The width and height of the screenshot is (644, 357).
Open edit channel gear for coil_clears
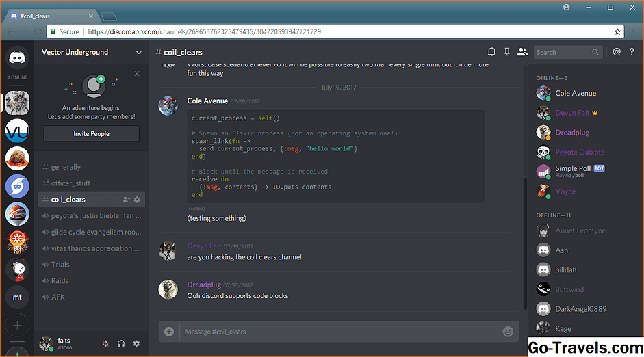pyautogui.click(x=137, y=200)
